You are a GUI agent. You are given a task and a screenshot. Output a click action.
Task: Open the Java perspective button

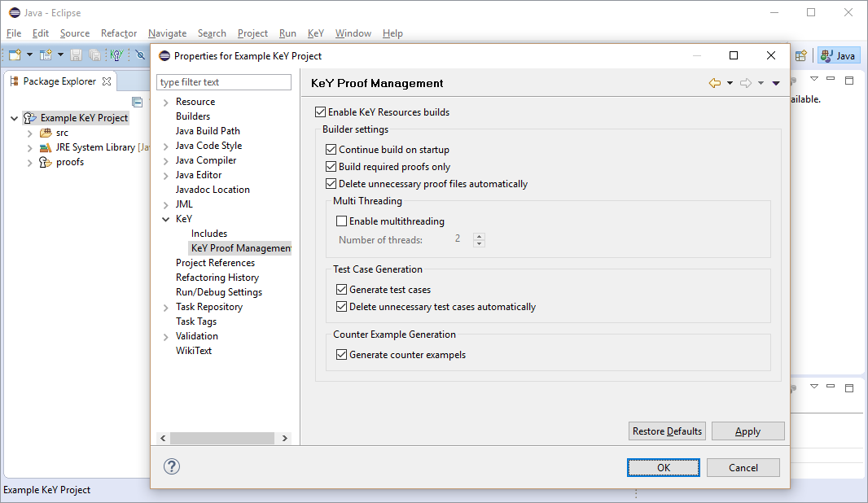pyautogui.click(x=839, y=55)
